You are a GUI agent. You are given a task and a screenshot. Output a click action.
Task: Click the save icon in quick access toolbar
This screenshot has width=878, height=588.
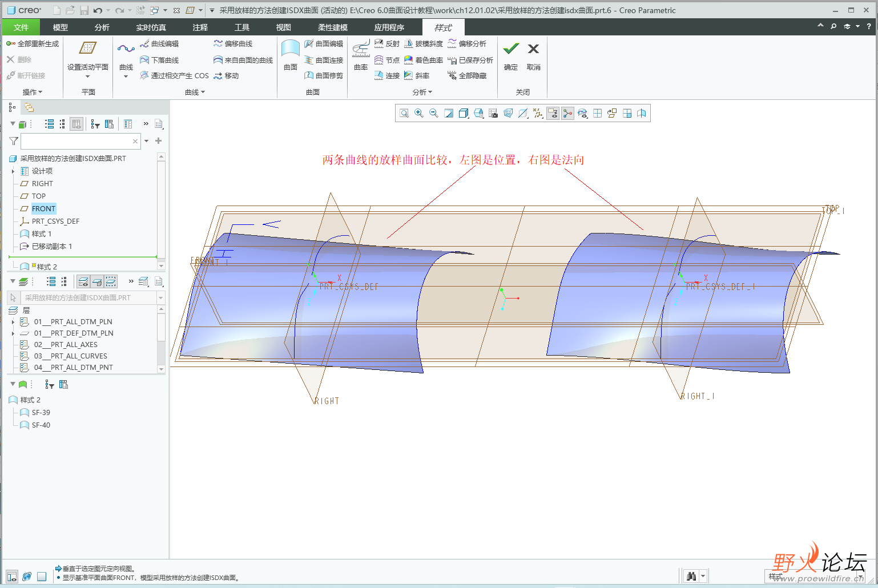84,10
